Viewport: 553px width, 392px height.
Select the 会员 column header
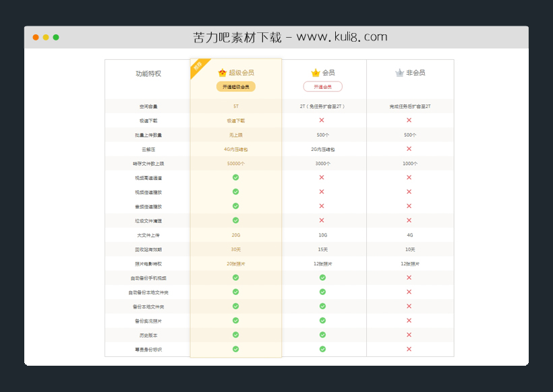click(x=322, y=72)
